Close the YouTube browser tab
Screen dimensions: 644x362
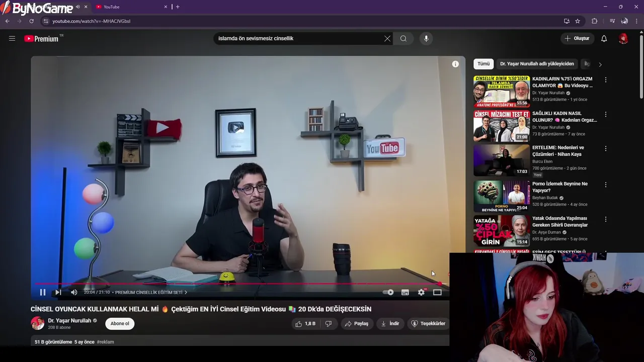[x=166, y=7]
